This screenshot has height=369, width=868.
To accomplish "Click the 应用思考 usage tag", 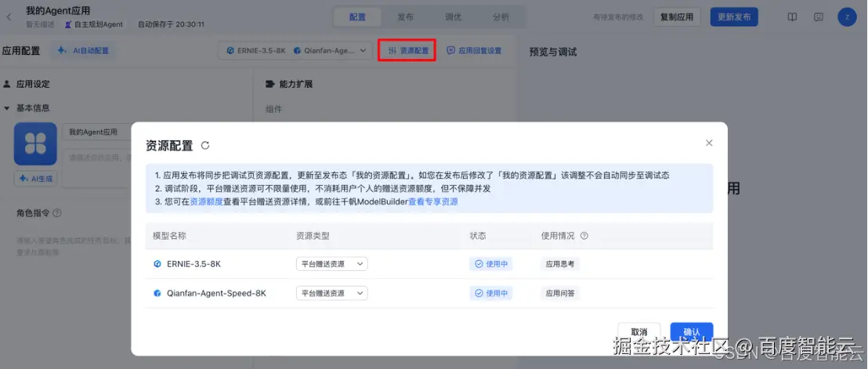I will (x=560, y=264).
